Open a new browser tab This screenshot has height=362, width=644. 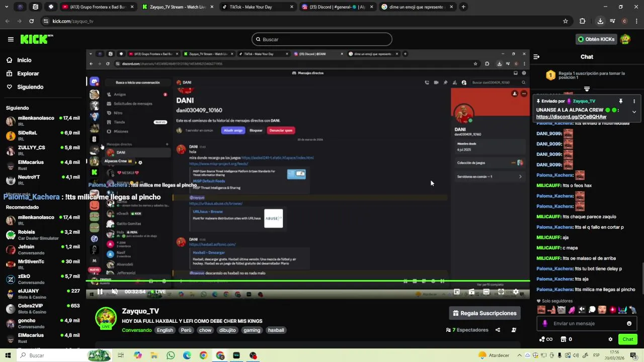tap(463, 7)
